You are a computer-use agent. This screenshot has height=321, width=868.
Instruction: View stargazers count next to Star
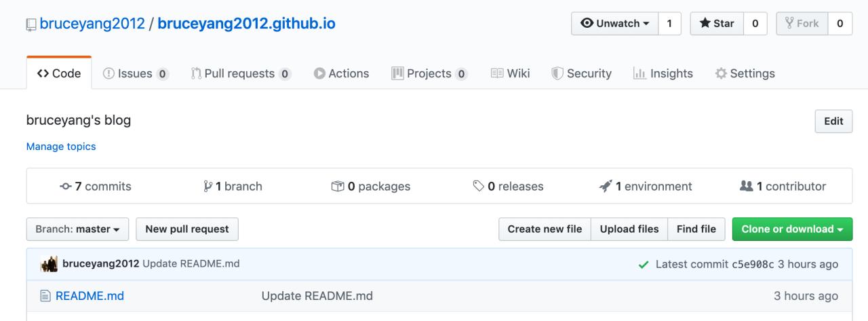[x=754, y=24]
